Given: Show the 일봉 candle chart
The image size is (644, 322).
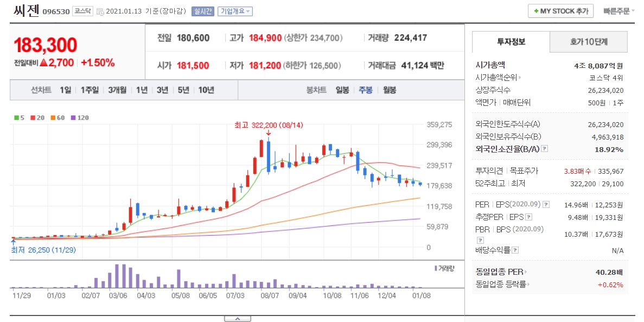Looking at the screenshot, I should click(x=342, y=90).
